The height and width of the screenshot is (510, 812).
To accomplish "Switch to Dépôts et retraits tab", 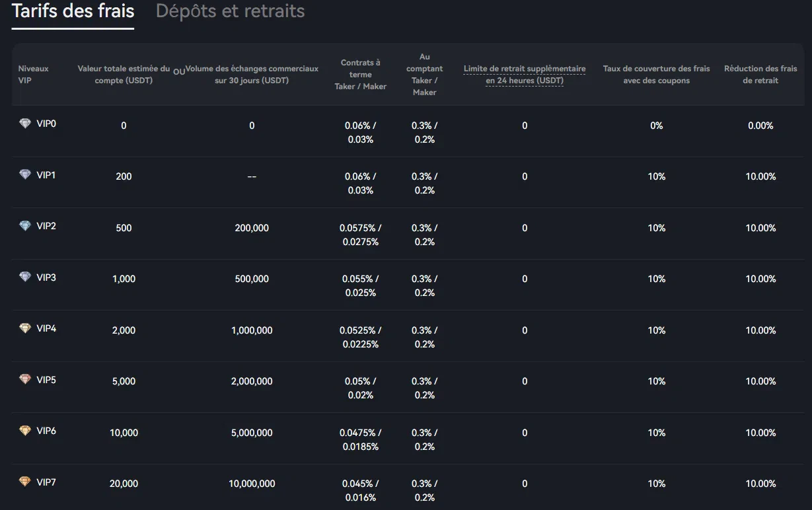I will tap(230, 11).
